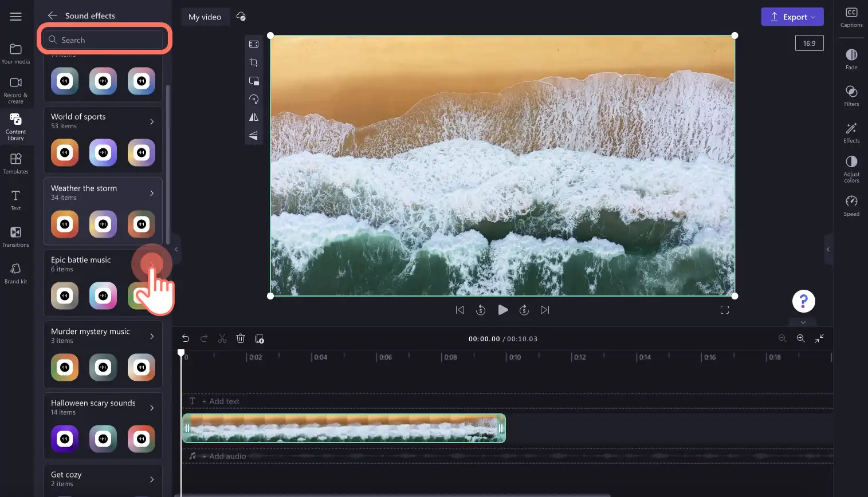The height and width of the screenshot is (497, 868).
Task: Zoom in on the timeline
Action: pyautogui.click(x=801, y=338)
